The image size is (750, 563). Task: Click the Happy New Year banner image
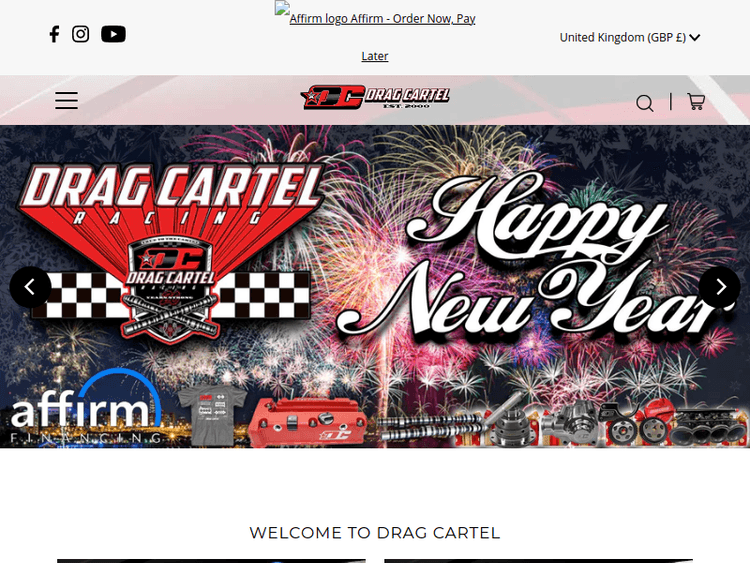(375, 287)
